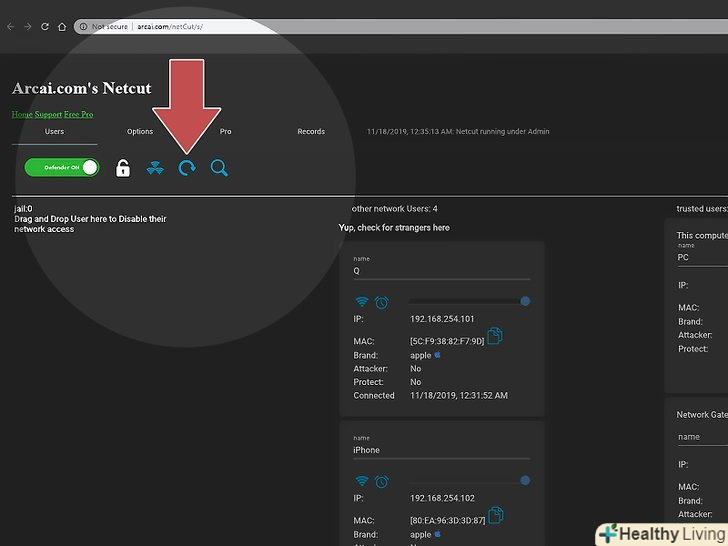
Task: Click the alarm clock icon on Q card
Action: click(382, 302)
